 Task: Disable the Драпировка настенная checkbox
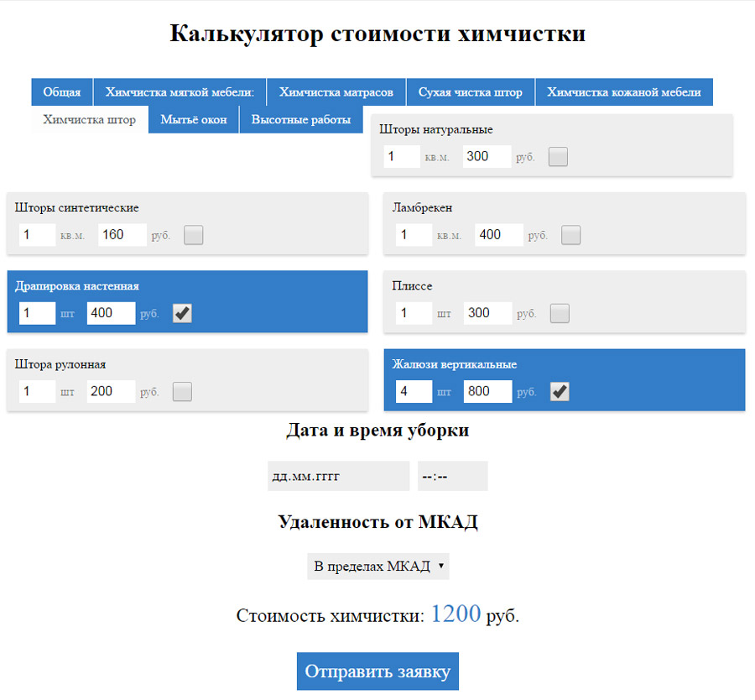[182, 313]
